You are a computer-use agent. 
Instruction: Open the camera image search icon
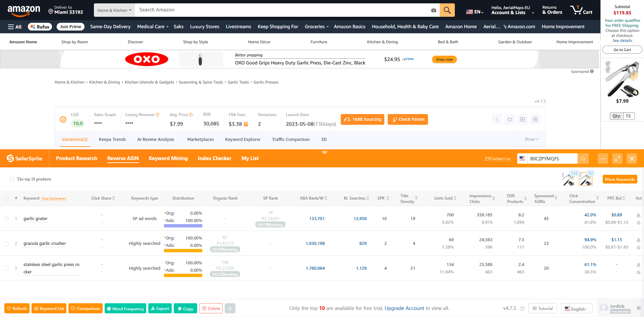pyautogui.click(x=434, y=10)
